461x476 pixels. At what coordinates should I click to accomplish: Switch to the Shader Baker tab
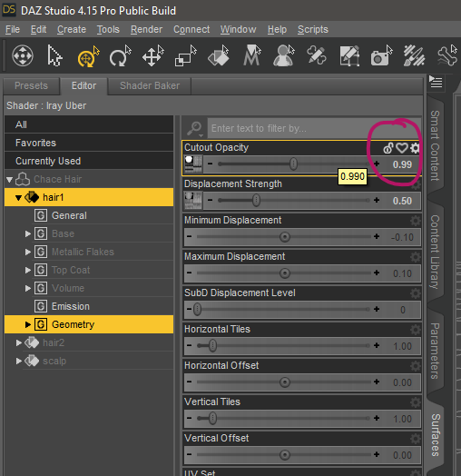[x=150, y=86]
